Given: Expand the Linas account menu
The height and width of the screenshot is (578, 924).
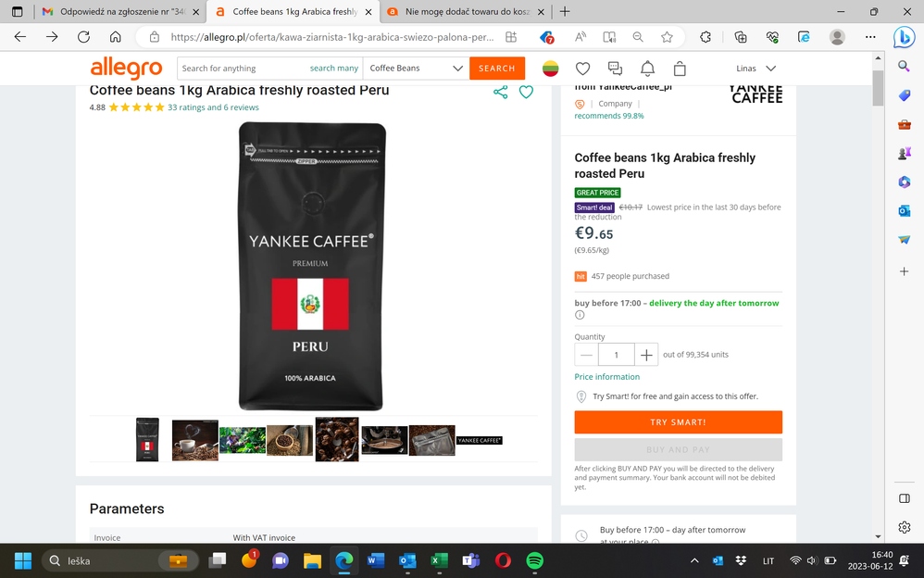Looking at the screenshot, I should point(756,69).
